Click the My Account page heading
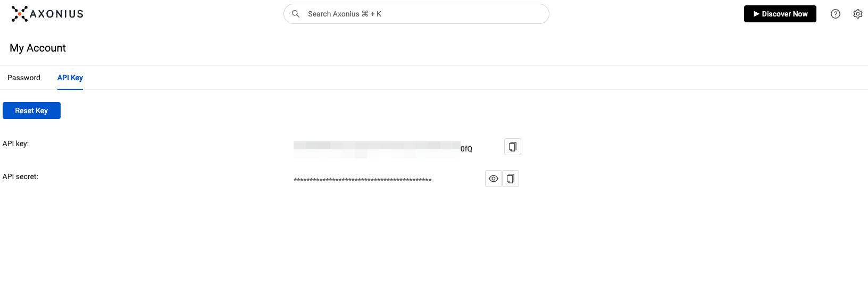Image resolution: width=868 pixels, height=296 pixels. (38, 48)
